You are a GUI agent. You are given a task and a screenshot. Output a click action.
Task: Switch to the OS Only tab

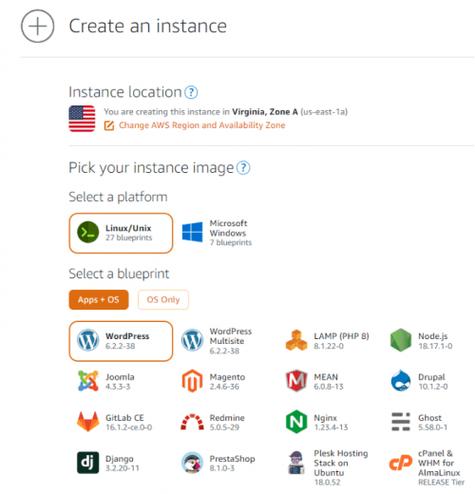pos(163,300)
